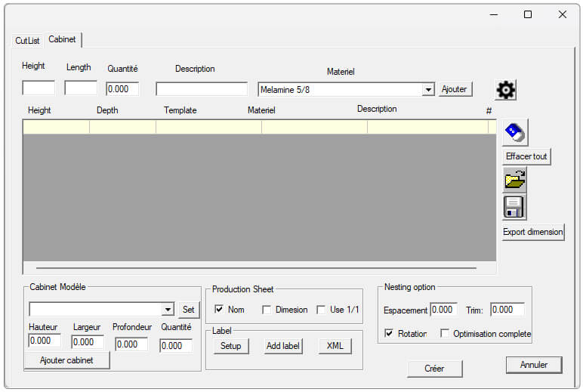Maximize the window
Image resolution: width=583 pixels, height=392 pixels.
click(528, 14)
